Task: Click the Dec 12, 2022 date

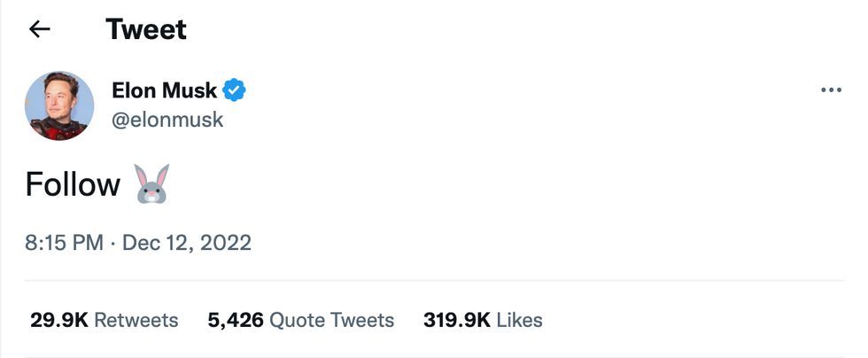Action: pos(187,242)
